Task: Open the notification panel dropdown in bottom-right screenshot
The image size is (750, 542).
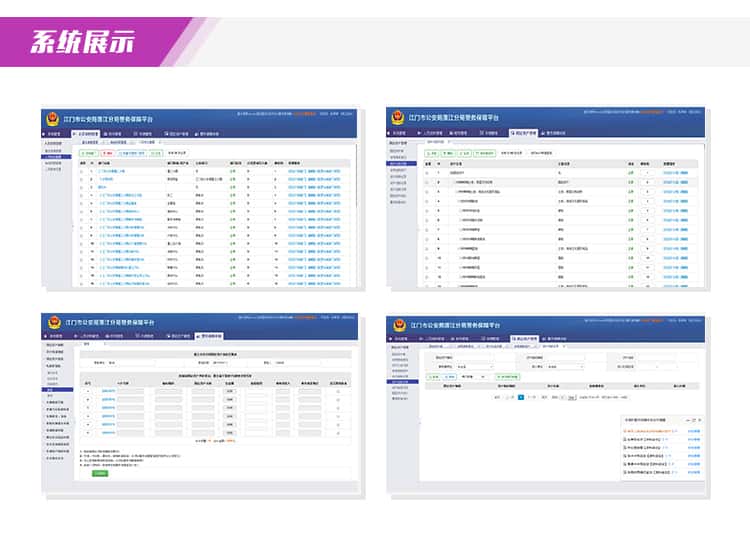Action: (687, 421)
